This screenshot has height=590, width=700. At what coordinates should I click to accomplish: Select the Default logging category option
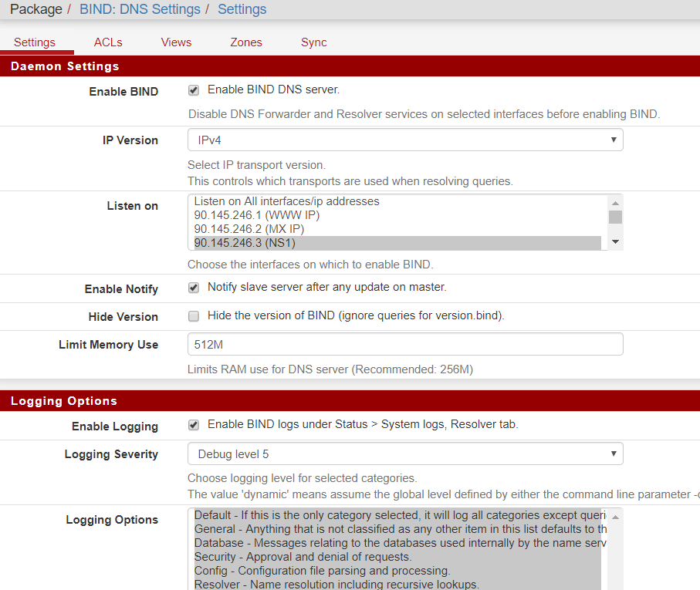[397, 515]
